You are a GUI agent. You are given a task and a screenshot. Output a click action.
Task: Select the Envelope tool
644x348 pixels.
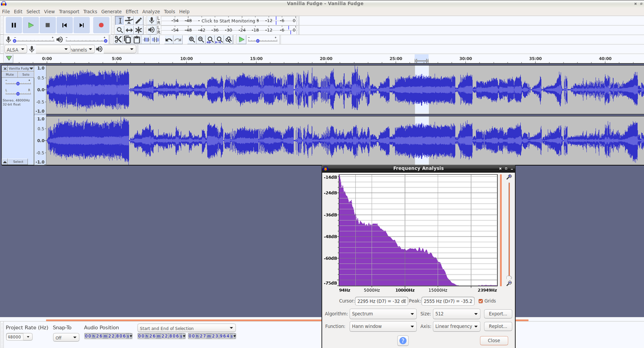click(129, 21)
